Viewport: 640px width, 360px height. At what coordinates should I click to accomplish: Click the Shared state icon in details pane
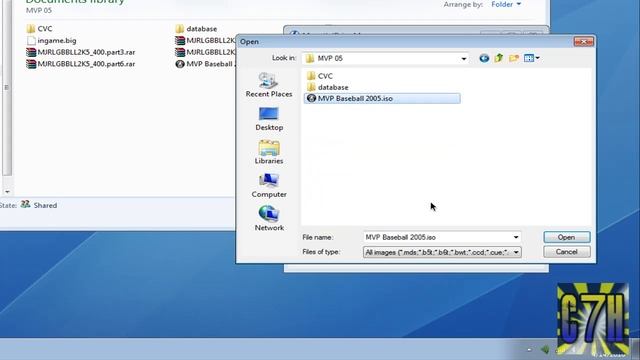coord(25,204)
